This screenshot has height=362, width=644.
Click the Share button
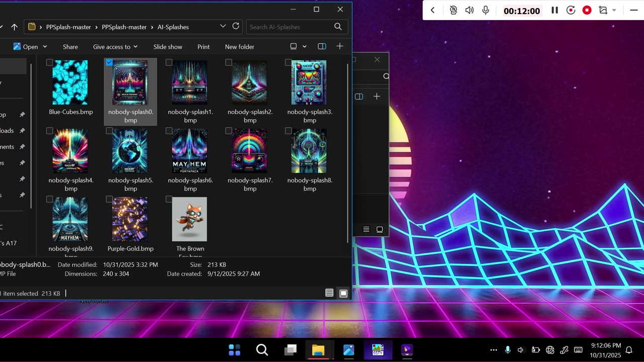[70, 47]
